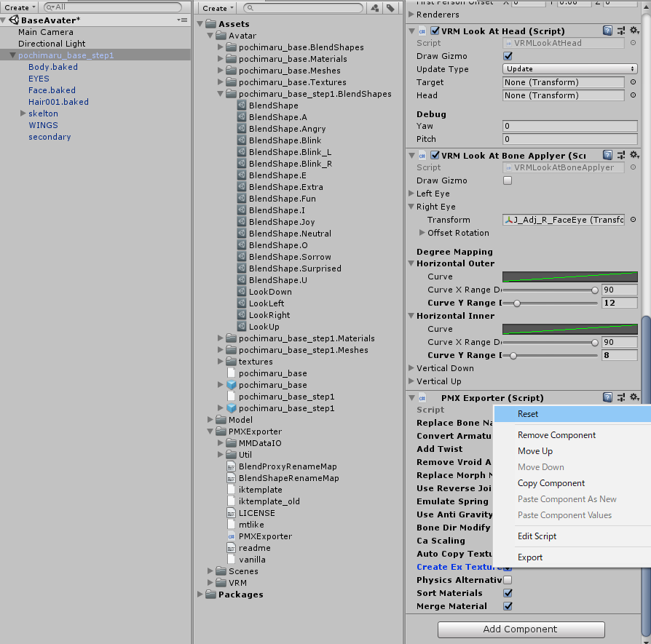Select BlendProxyRenameMap text asset icon

coord(232,466)
